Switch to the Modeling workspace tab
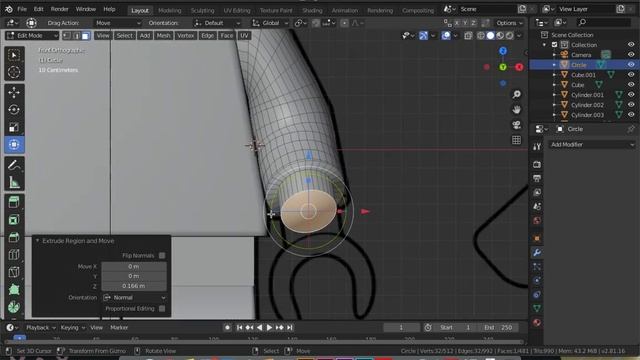This screenshot has width=640, height=360. (x=169, y=10)
